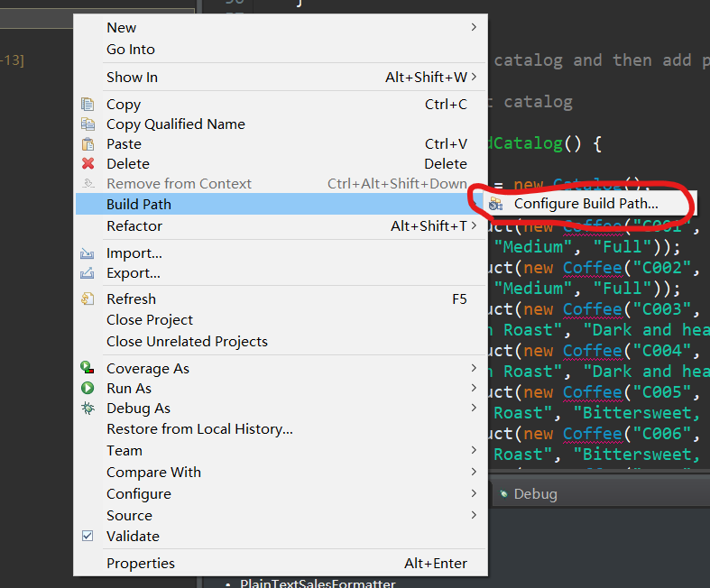
Task: Expand the Source submenu arrow
Action: 474,515
